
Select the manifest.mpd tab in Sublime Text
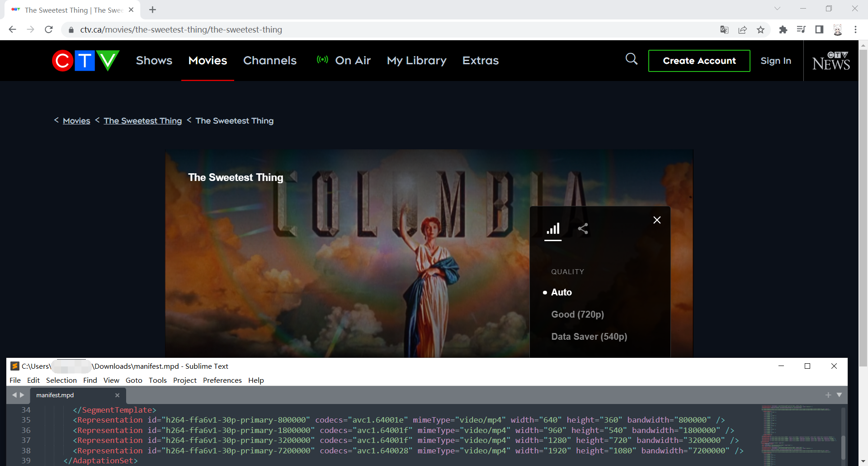(x=78, y=395)
